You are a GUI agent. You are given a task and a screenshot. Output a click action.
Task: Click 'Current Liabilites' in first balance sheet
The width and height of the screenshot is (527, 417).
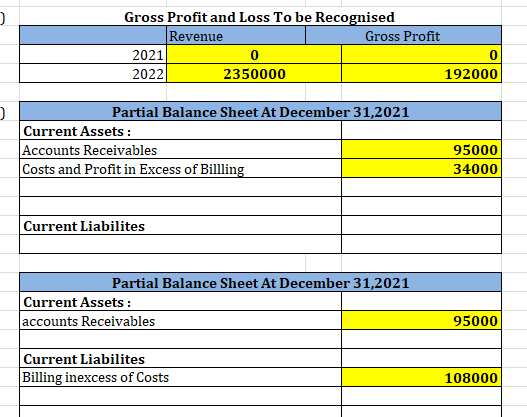click(84, 226)
